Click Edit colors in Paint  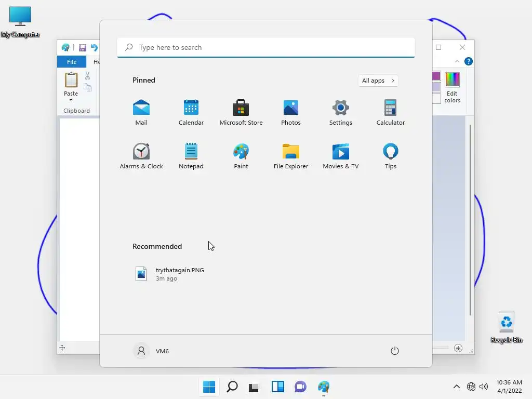(453, 87)
